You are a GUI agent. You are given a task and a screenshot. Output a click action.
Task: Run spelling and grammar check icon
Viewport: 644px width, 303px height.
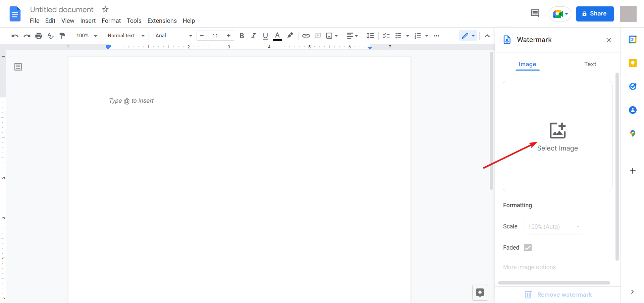point(51,36)
